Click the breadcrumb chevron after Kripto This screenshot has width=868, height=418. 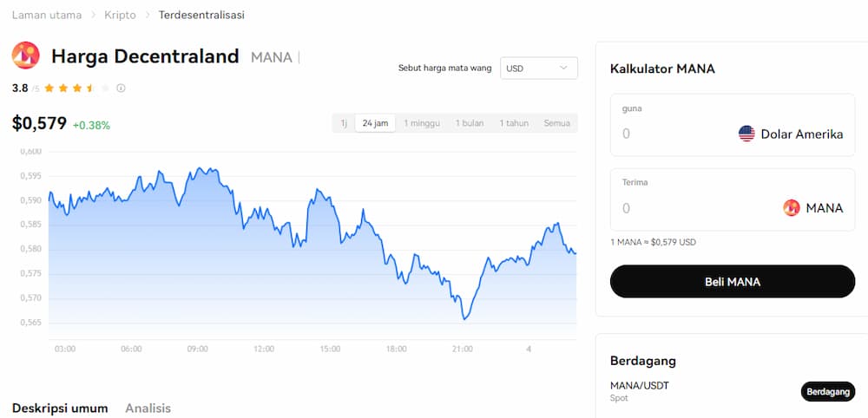[x=148, y=16]
